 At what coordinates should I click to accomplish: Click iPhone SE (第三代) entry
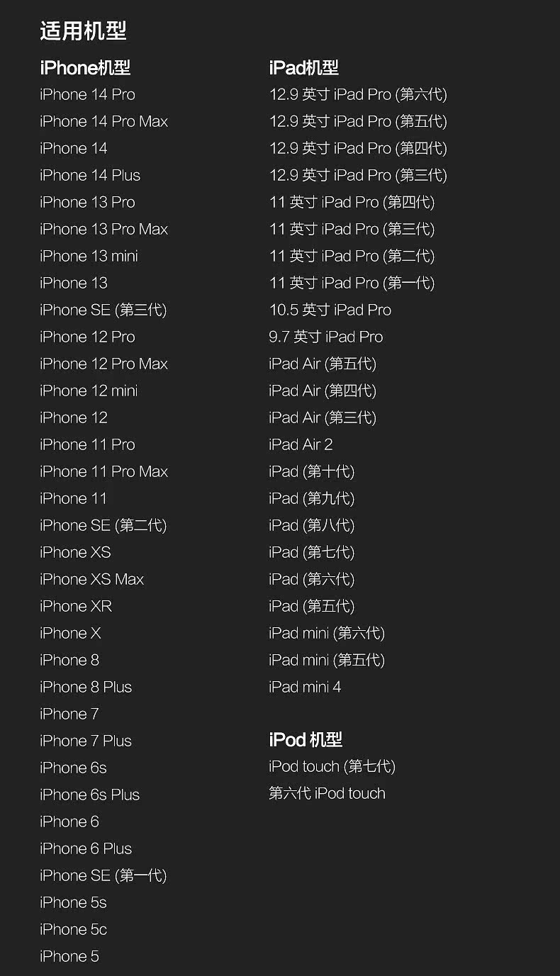pos(103,310)
